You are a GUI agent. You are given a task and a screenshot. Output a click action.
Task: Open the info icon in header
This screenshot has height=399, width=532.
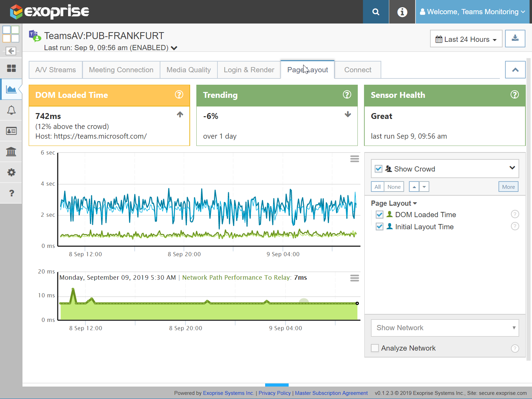coord(402,12)
